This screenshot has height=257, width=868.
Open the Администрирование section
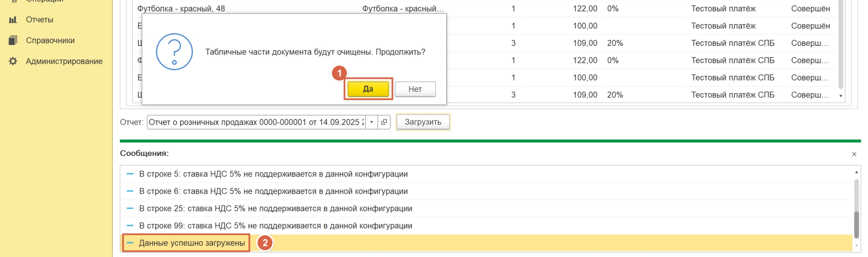(64, 61)
